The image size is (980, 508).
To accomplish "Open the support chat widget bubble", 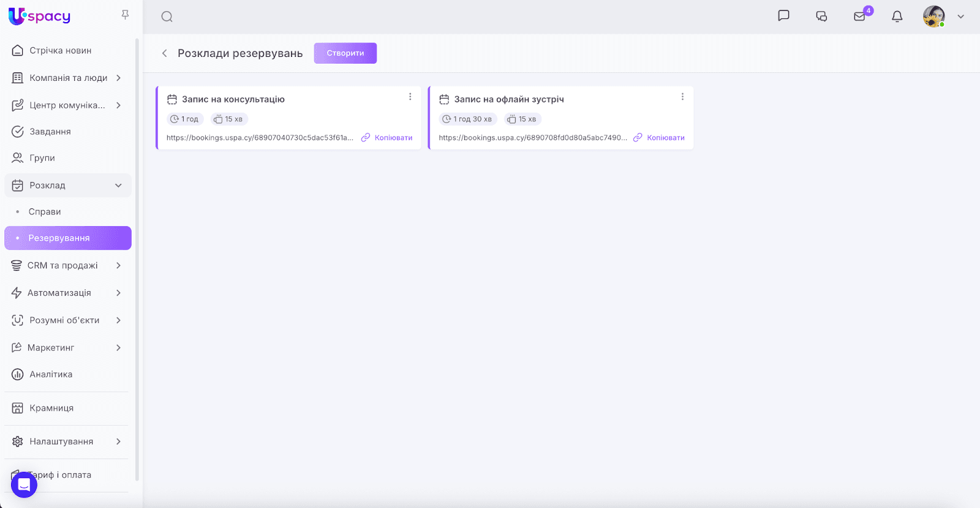I will [x=24, y=485].
